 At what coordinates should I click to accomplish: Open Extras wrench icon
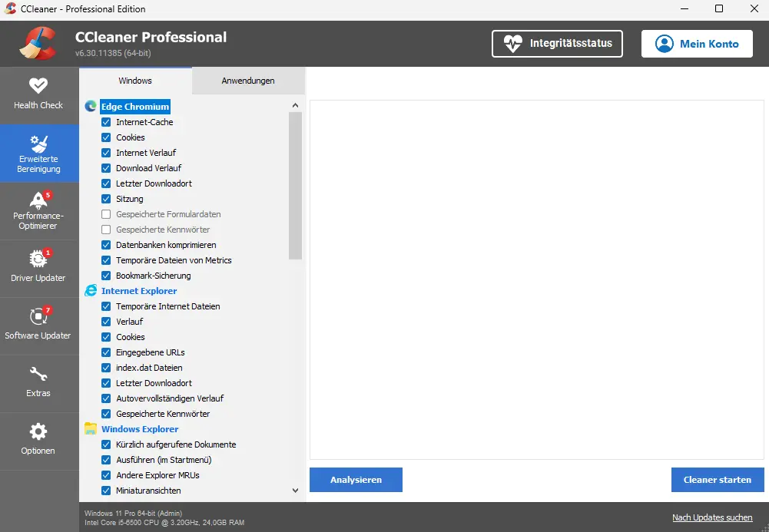click(38, 375)
